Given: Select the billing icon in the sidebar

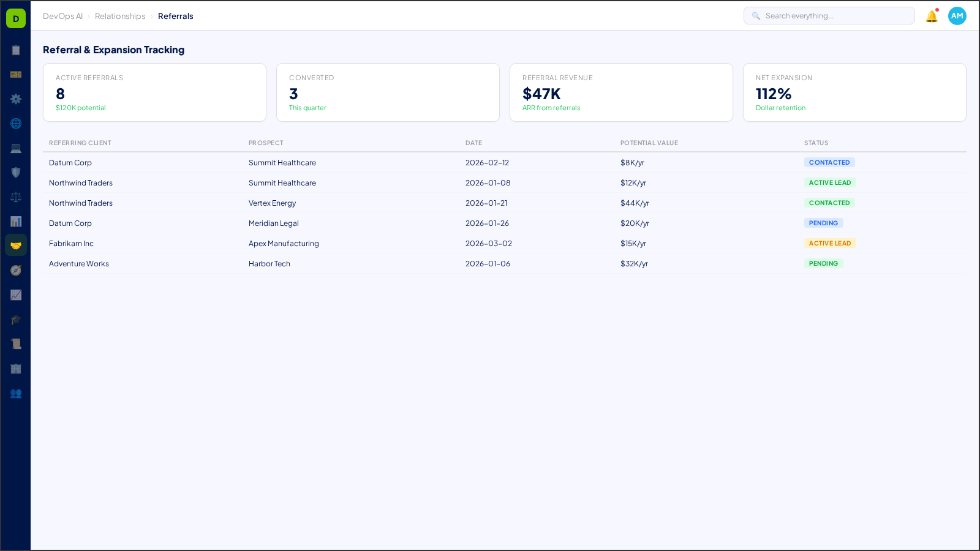Looking at the screenshot, I should 16,75.
